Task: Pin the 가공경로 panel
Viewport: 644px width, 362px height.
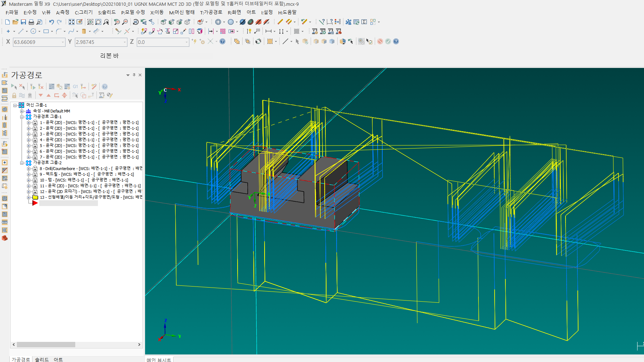Action: pyautogui.click(x=134, y=75)
